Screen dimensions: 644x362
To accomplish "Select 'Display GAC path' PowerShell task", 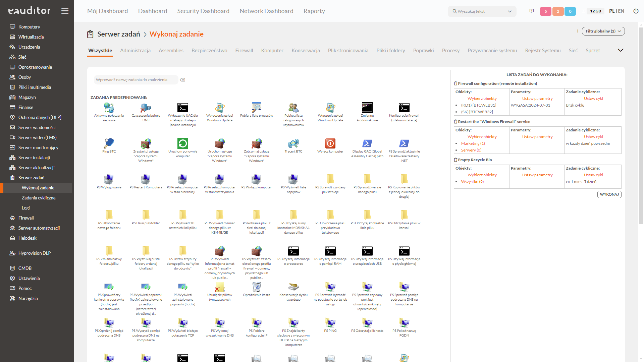I will [367, 143].
